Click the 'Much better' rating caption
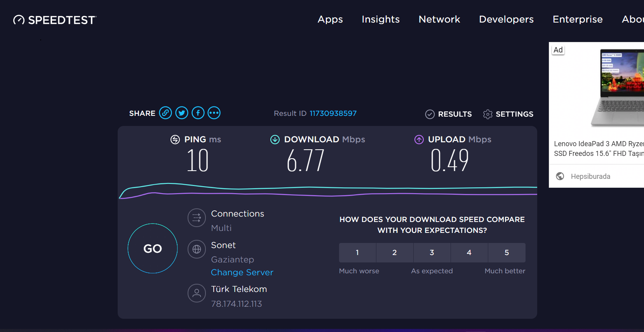This screenshot has height=332, width=644. pyautogui.click(x=505, y=271)
